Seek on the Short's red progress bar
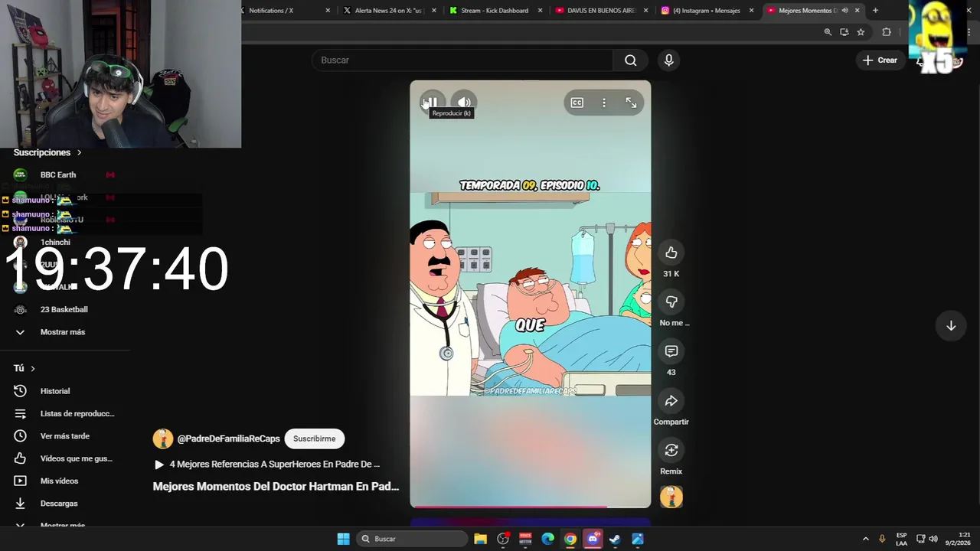Image resolution: width=980 pixels, height=551 pixels. [530, 507]
